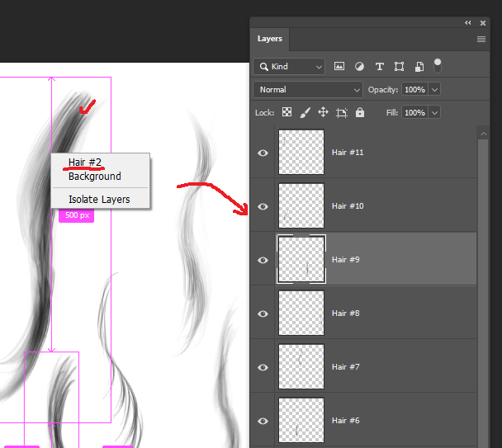Filter layers by shape layers icon
This screenshot has height=448, width=502.
click(x=399, y=67)
